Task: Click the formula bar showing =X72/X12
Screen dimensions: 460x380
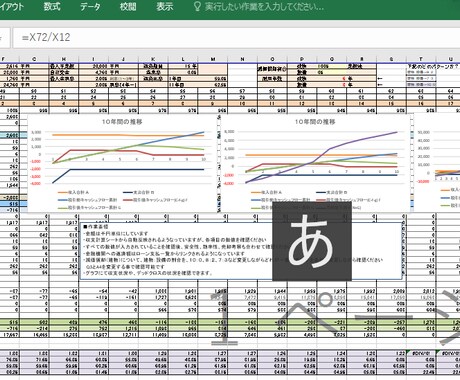Action: pyautogui.click(x=236, y=37)
